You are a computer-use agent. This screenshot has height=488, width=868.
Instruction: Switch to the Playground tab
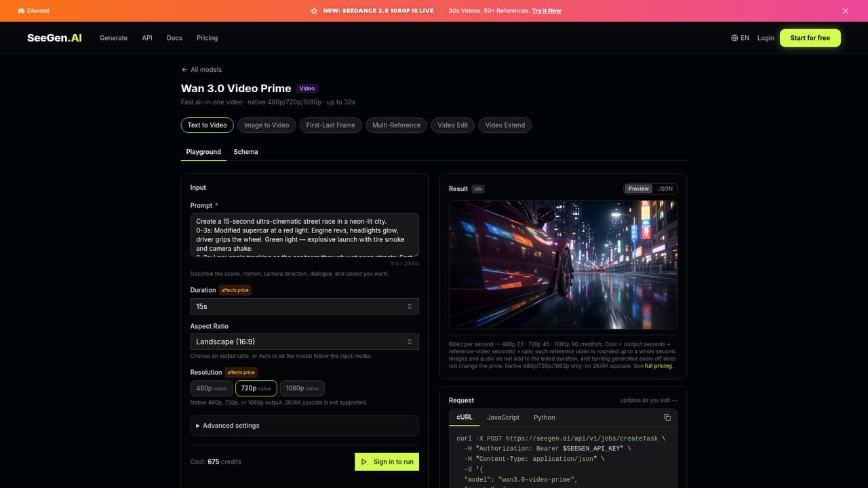[203, 152]
